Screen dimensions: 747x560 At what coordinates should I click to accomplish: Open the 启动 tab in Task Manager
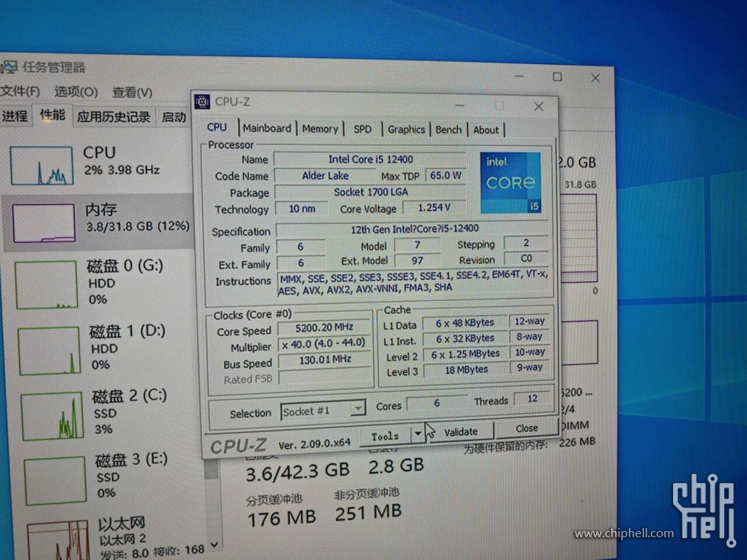[174, 117]
